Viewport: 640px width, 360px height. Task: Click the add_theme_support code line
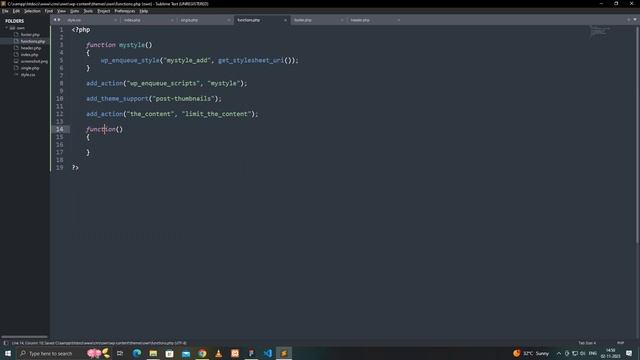[x=154, y=99]
